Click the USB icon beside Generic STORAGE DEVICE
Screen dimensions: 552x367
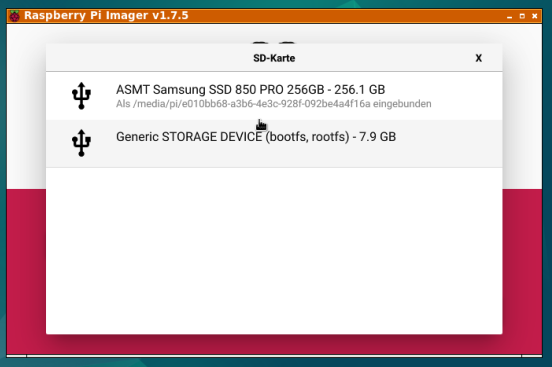tap(81, 143)
